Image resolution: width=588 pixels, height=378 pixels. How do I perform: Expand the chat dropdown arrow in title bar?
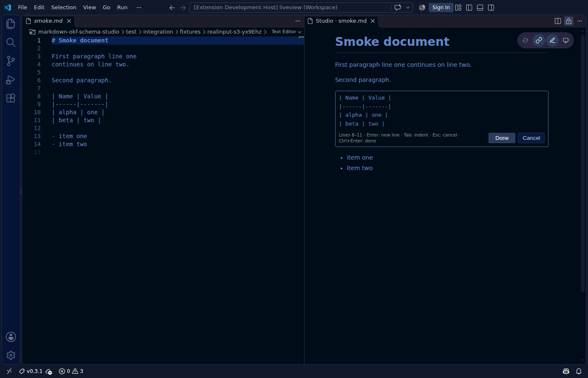408,8
